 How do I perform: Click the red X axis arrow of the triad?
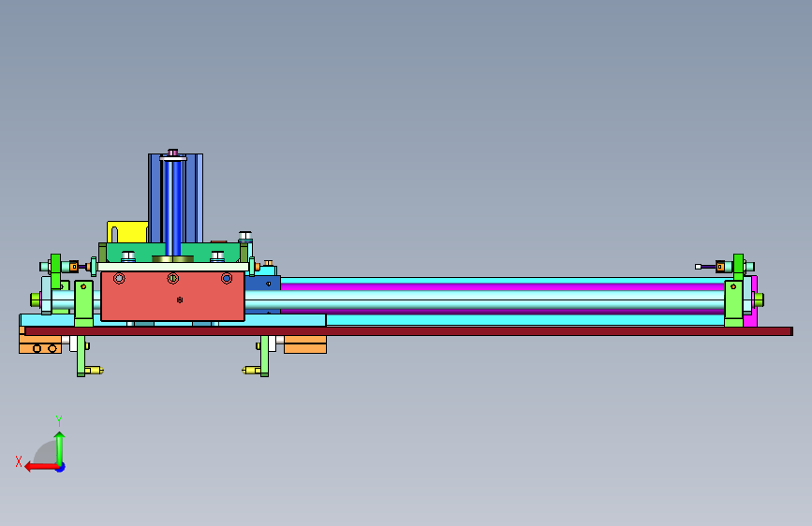(40, 467)
